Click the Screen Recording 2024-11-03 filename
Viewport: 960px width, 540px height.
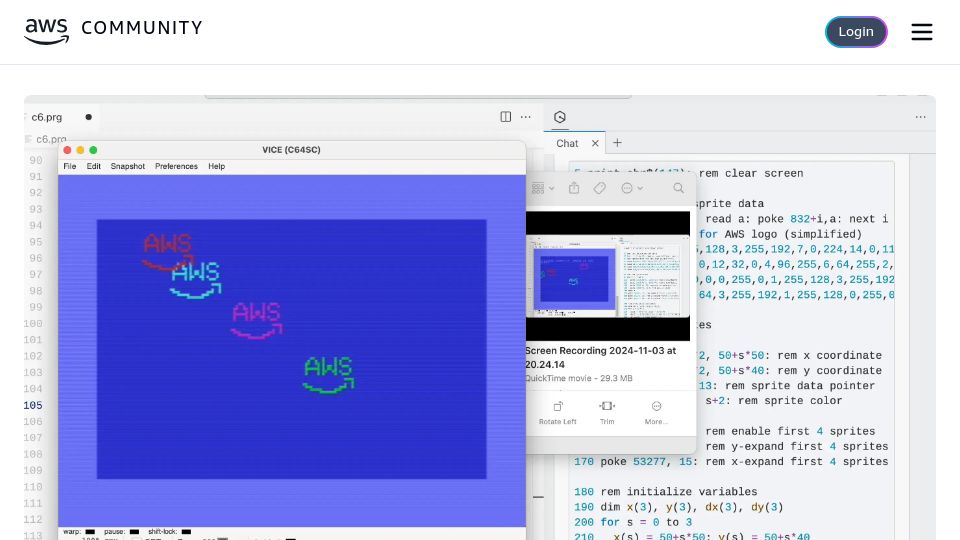pos(600,358)
